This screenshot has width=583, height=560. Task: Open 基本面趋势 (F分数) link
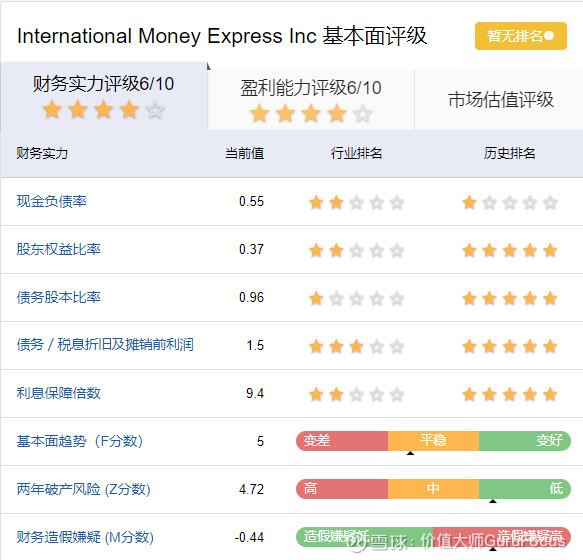pos(80,441)
